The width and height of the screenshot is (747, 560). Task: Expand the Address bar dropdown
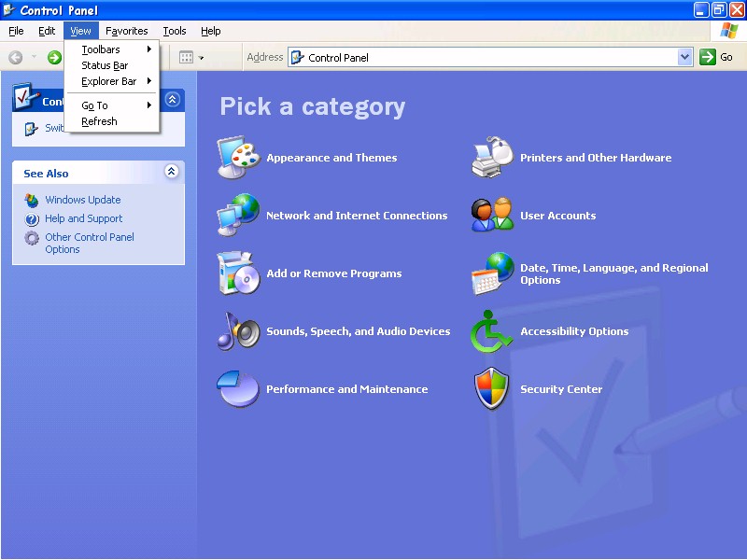coord(684,57)
